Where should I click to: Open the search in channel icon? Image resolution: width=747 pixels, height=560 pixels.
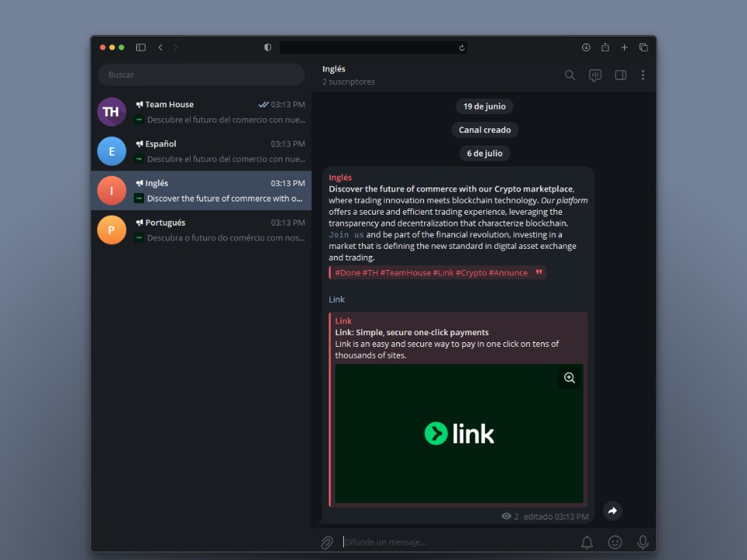click(x=570, y=75)
